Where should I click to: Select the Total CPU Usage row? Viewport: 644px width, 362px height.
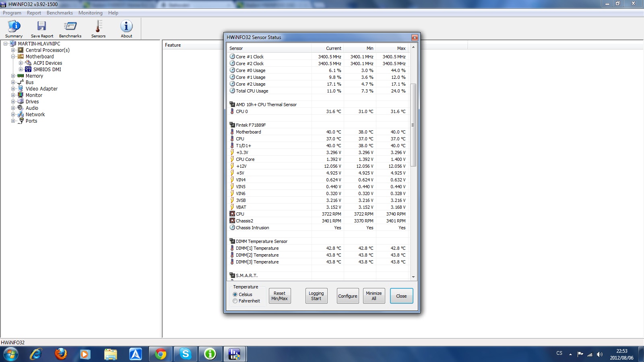coord(318,91)
